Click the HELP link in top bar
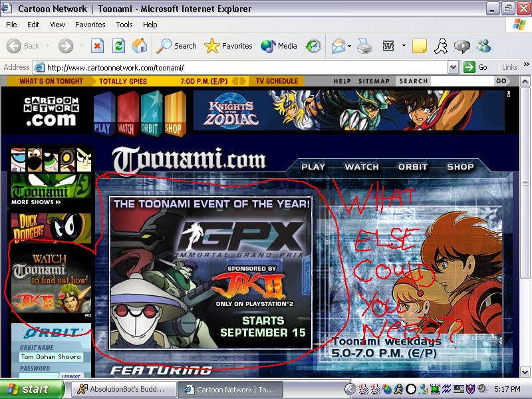 coord(342,81)
